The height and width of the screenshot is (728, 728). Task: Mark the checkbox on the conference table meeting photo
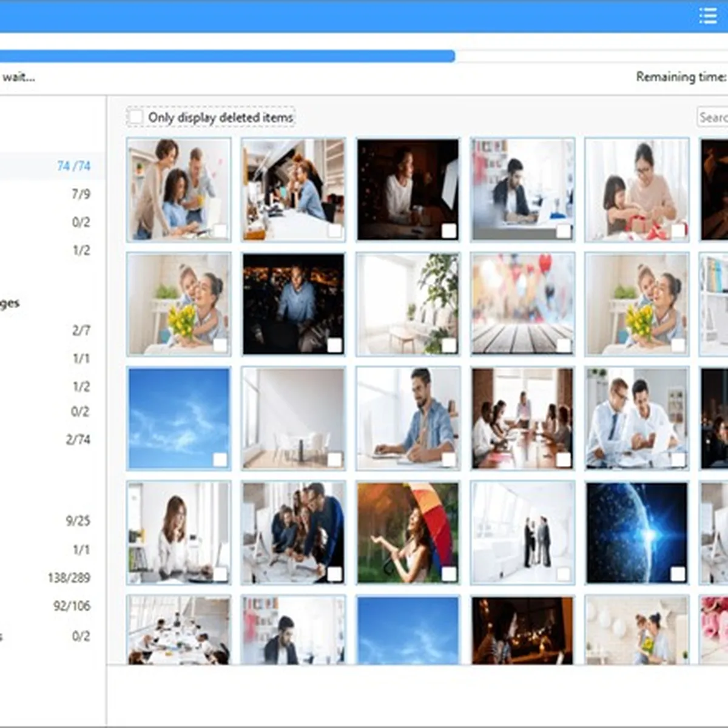pos(564,459)
